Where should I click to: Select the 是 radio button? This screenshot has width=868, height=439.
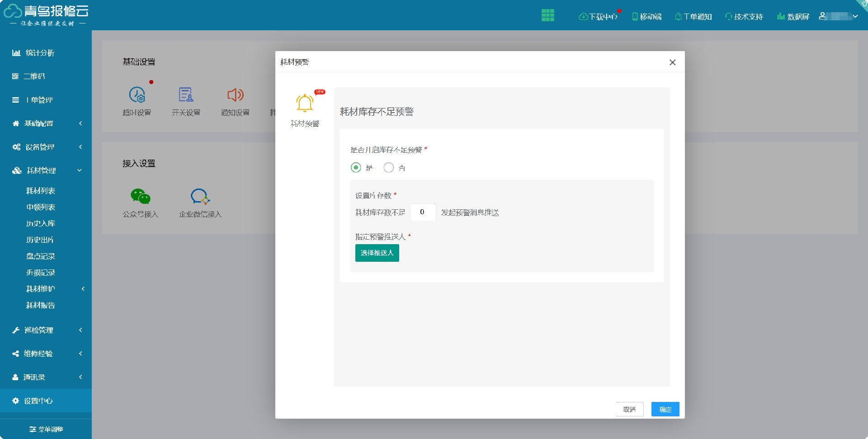pyautogui.click(x=356, y=168)
